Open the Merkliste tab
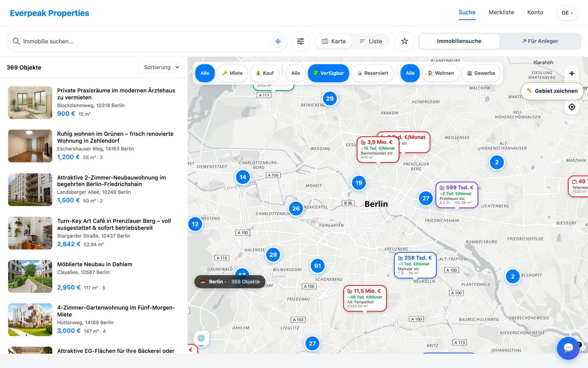 tap(501, 13)
